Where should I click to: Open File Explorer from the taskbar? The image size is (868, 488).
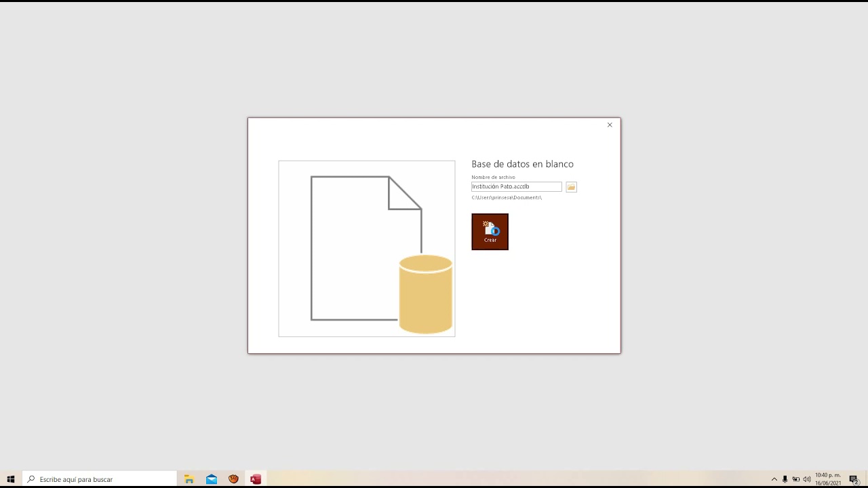[189, 479]
